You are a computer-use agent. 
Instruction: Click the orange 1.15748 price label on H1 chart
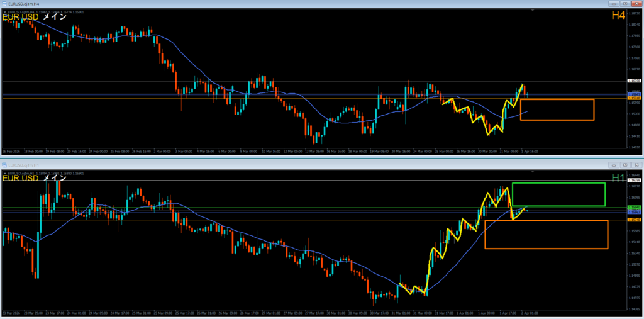point(634,220)
